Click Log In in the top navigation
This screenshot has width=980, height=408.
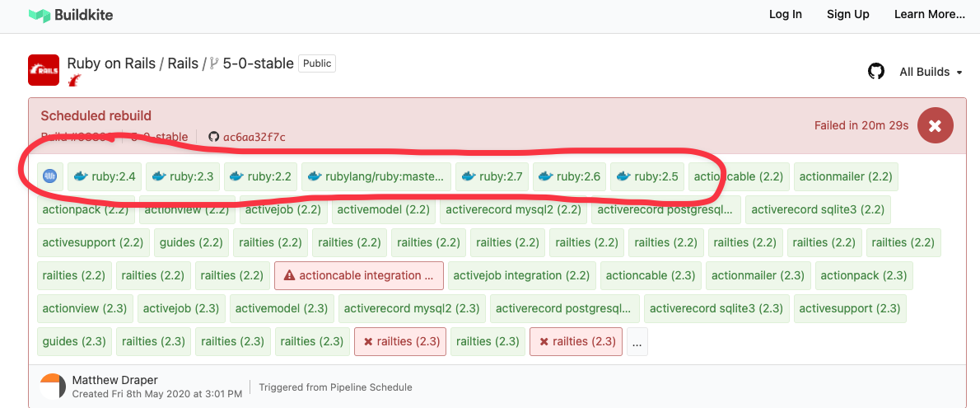click(x=785, y=14)
